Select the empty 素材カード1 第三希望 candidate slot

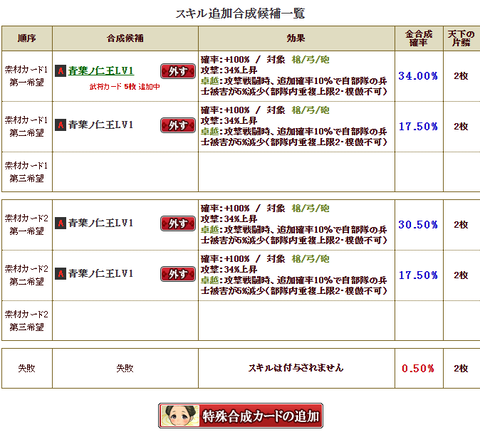click(x=125, y=172)
